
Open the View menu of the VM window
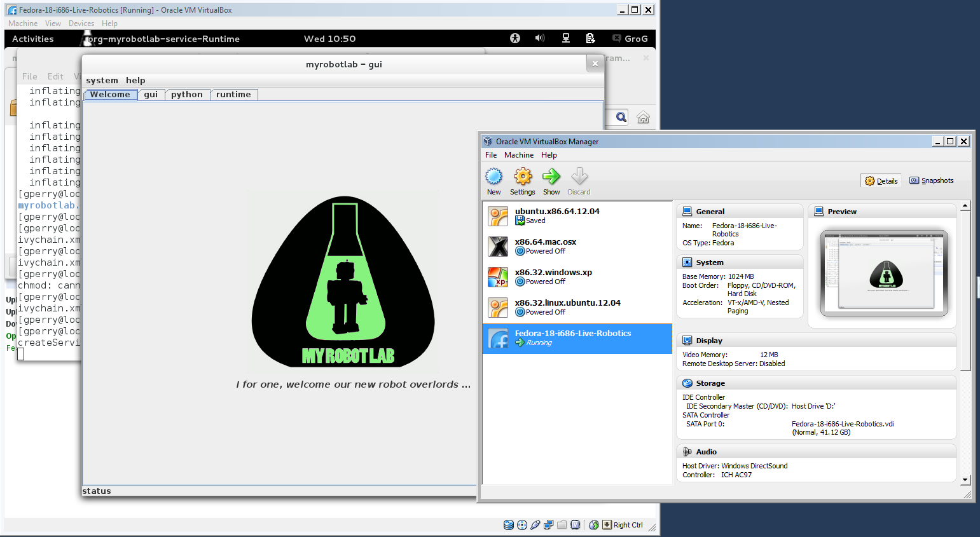point(53,24)
